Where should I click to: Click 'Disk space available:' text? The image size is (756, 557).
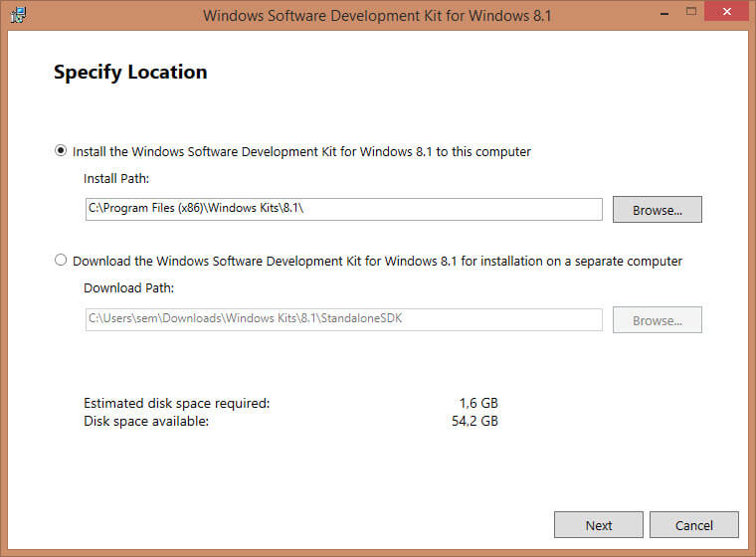[x=146, y=421]
